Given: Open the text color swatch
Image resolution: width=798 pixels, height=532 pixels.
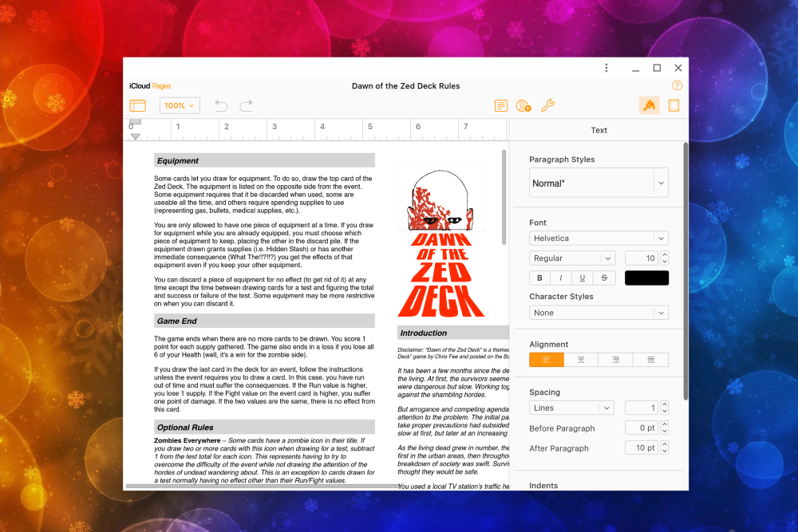Looking at the screenshot, I should click(x=646, y=277).
